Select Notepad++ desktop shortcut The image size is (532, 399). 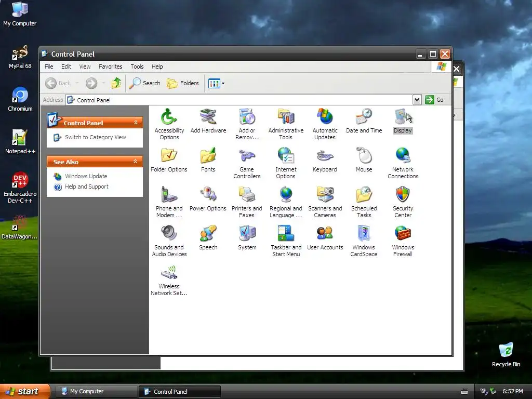pos(20,142)
